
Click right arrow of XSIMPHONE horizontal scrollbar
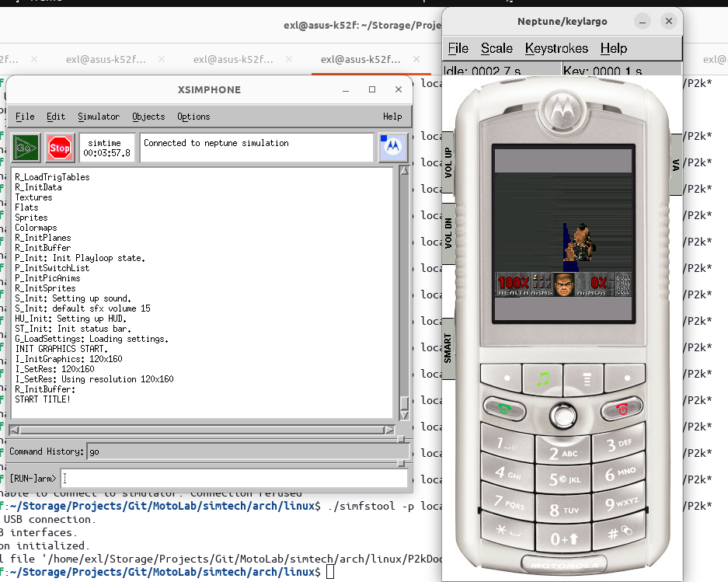point(389,430)
